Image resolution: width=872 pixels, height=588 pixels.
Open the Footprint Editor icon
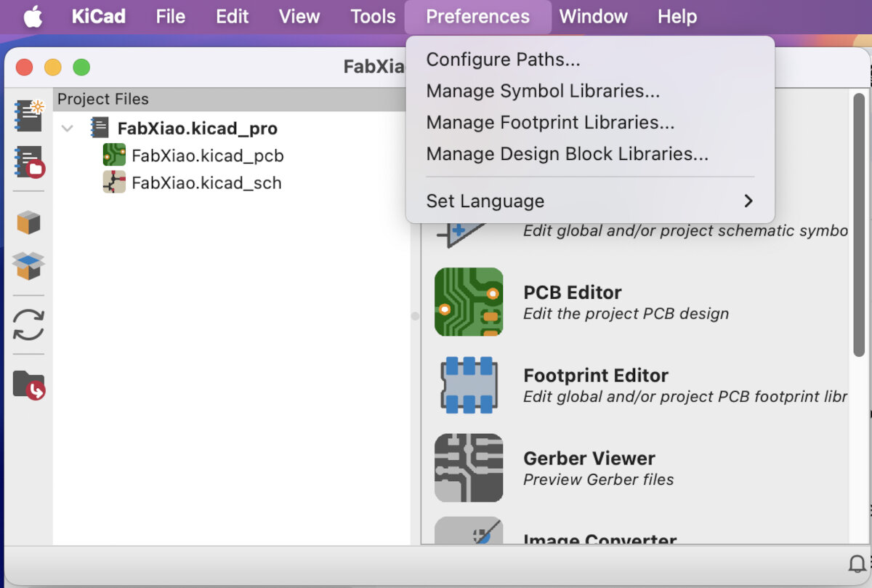pos(469,385)
